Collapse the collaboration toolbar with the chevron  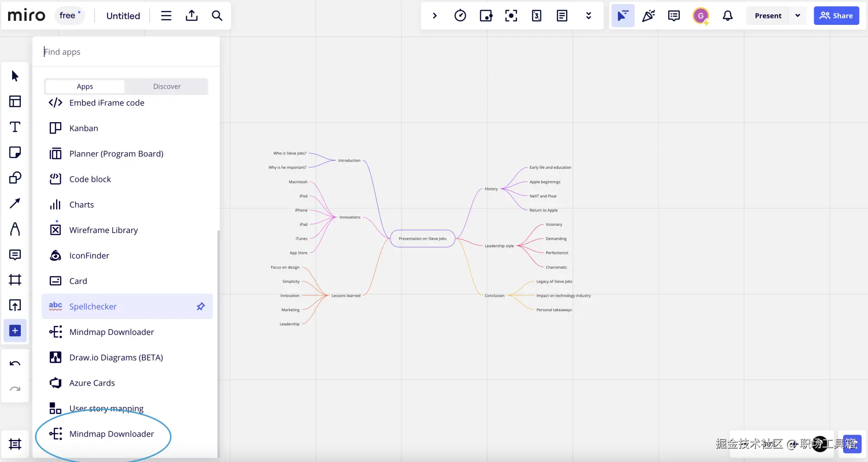click(x=435, y=16)
